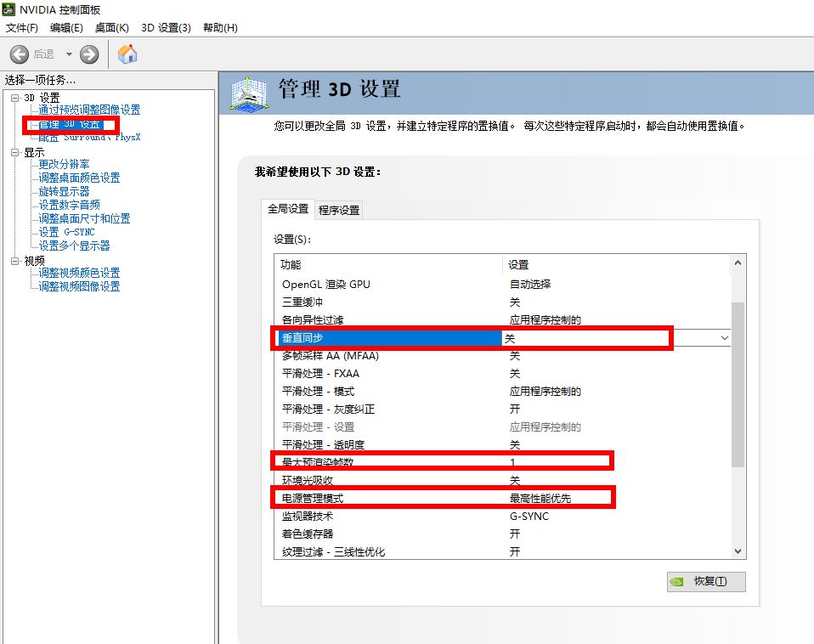This screenshot has width=814, height=644.
Task: Open the 帮助 menu
Action: point(218,27)
